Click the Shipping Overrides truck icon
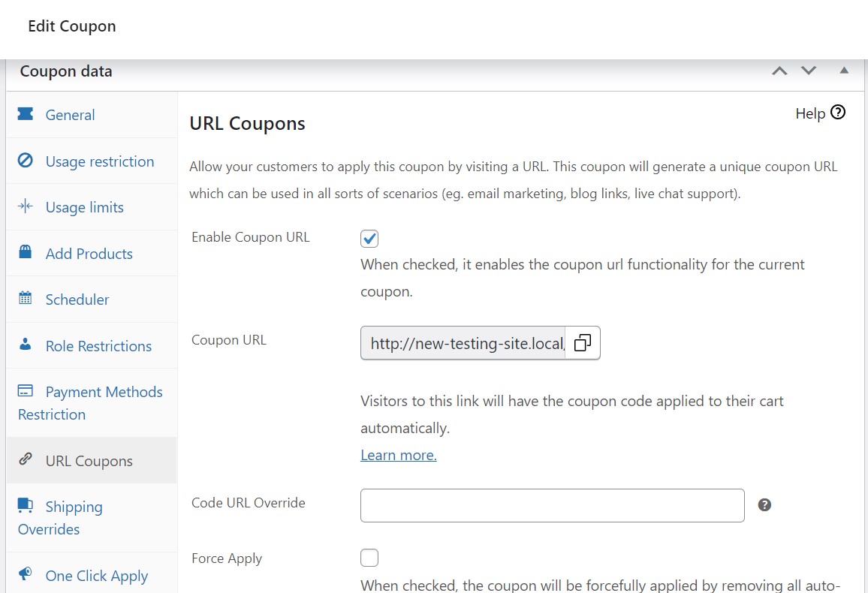 [26, 506]
